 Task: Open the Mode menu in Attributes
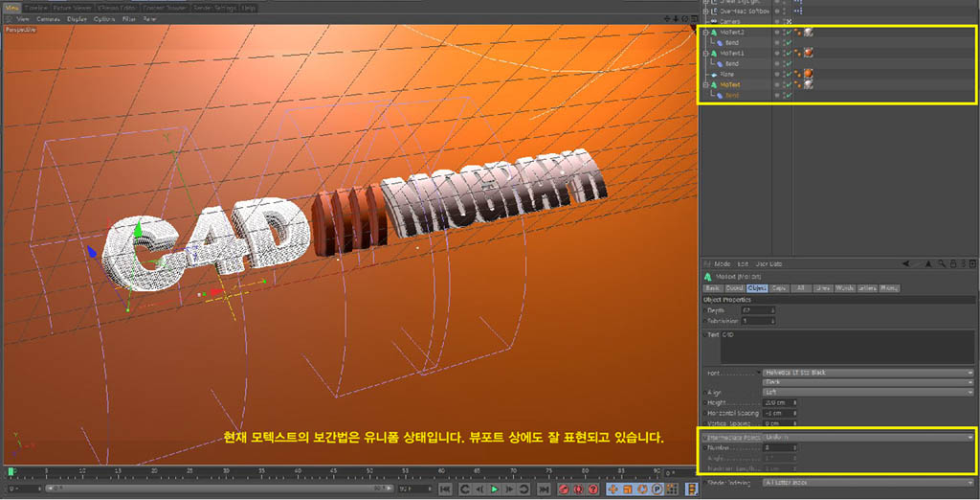[723, 264]
